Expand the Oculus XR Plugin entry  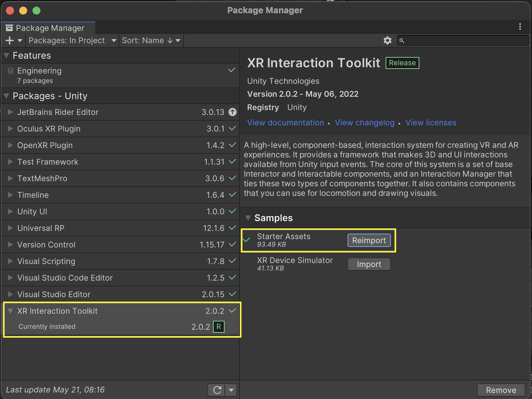click(10, 129)
